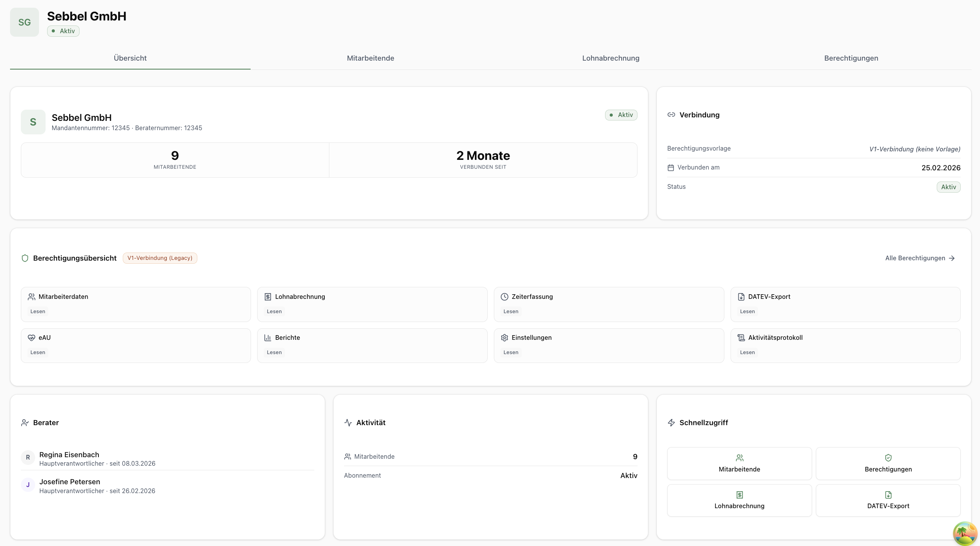
Task: Select the eAU permission card
Action: (136, 346)
